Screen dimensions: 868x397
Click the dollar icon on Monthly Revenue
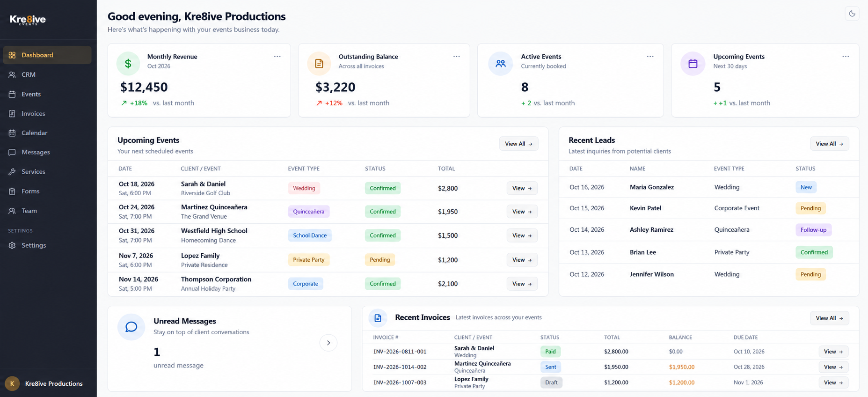[x=128, y=64]
